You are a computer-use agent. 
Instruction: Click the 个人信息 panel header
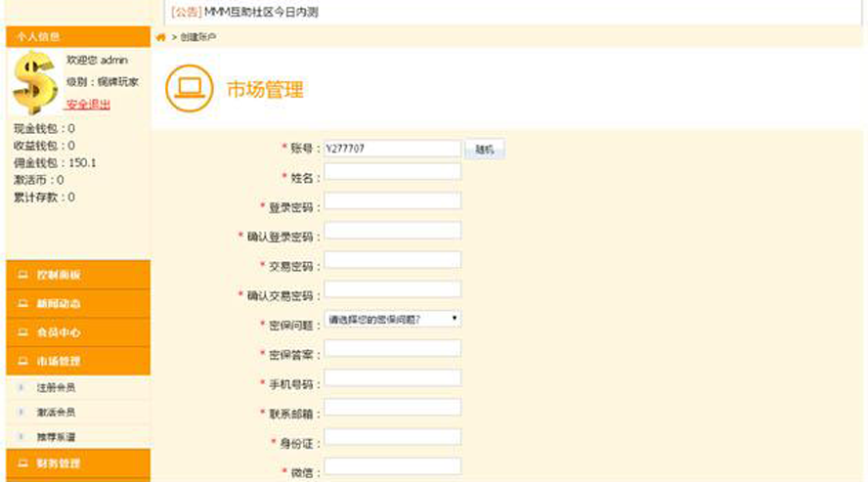click(78, 36)
